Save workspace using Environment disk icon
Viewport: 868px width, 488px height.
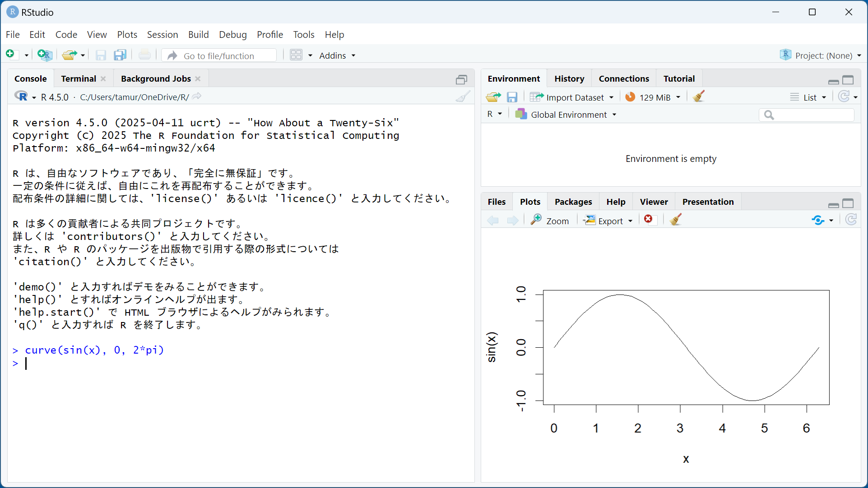click(x=512, y=97)
